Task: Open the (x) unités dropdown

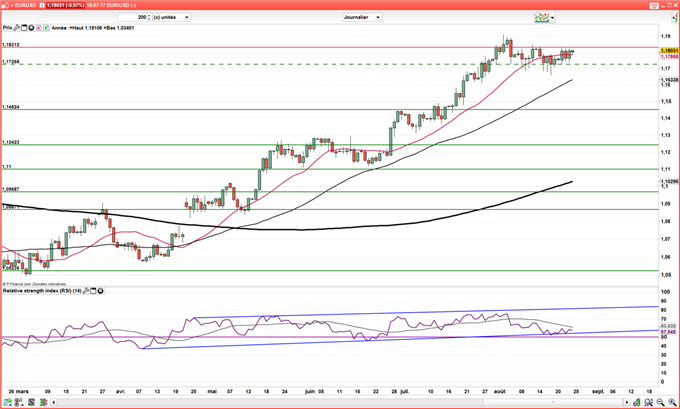Action: [171, 17]
